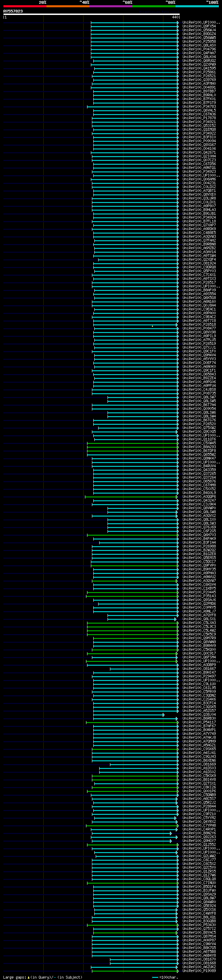Click the white query length bar
The width and height of the screenshot is (222, 980).
click(92, 15)
